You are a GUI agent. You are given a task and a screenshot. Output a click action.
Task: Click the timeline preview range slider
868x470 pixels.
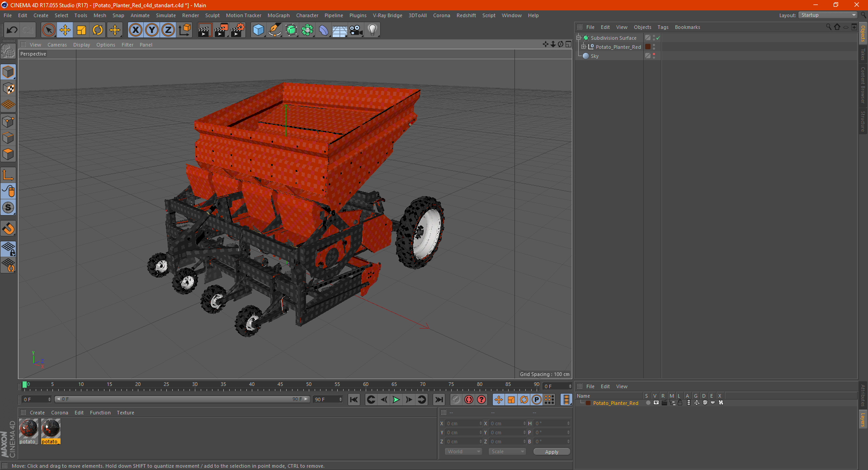(x=182, y=399)
